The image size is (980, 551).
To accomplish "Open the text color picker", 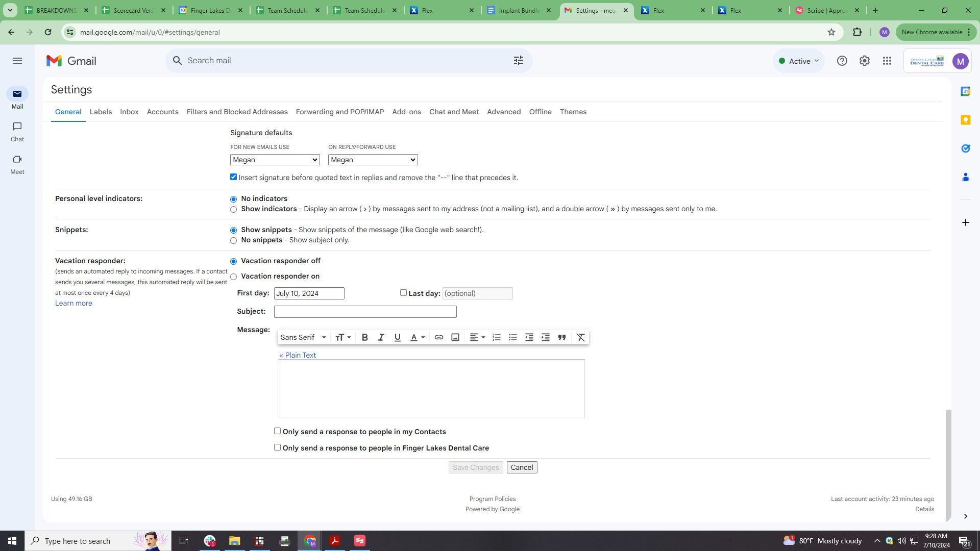I will 418,337.
